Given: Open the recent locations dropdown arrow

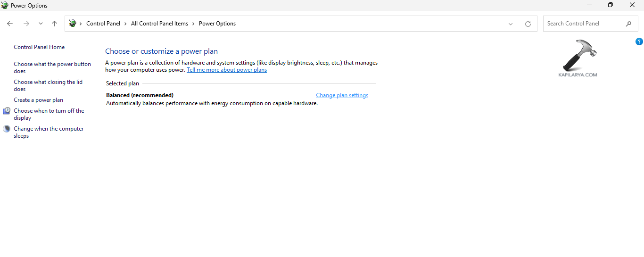Looking at the screenshot, I should coord(41,24).
